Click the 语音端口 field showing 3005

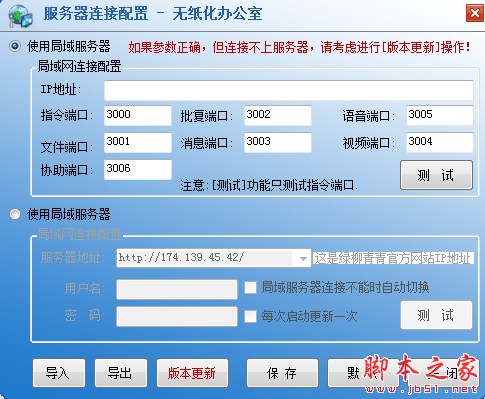pyautogui.click(x=440, y=115)
